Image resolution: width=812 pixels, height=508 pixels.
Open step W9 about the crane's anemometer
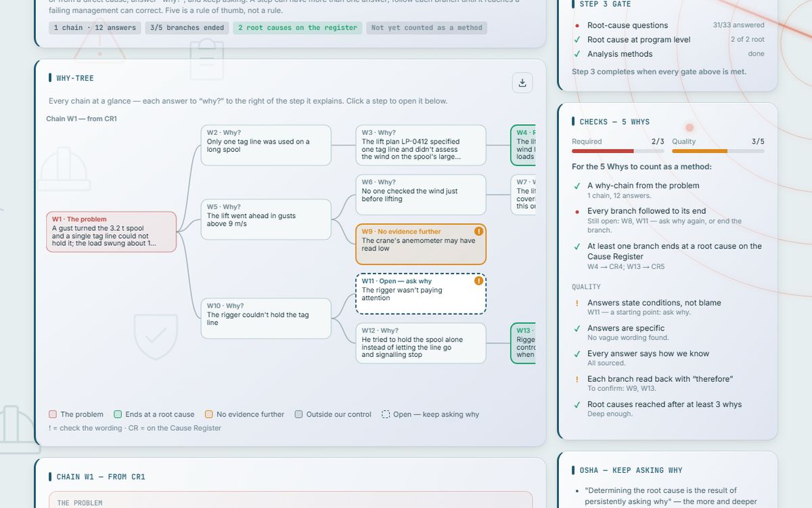pos(421,245)
